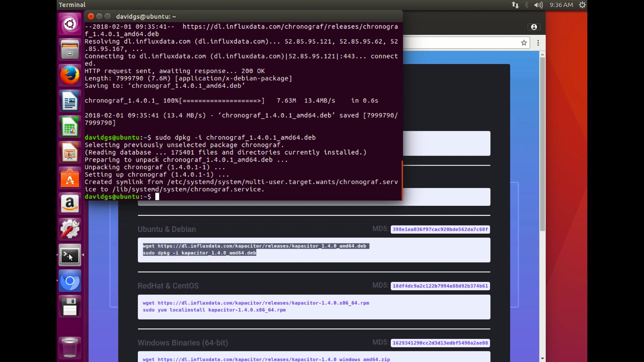
Task: Switch to Terminal via launcher icon
Action: point(70,255)
